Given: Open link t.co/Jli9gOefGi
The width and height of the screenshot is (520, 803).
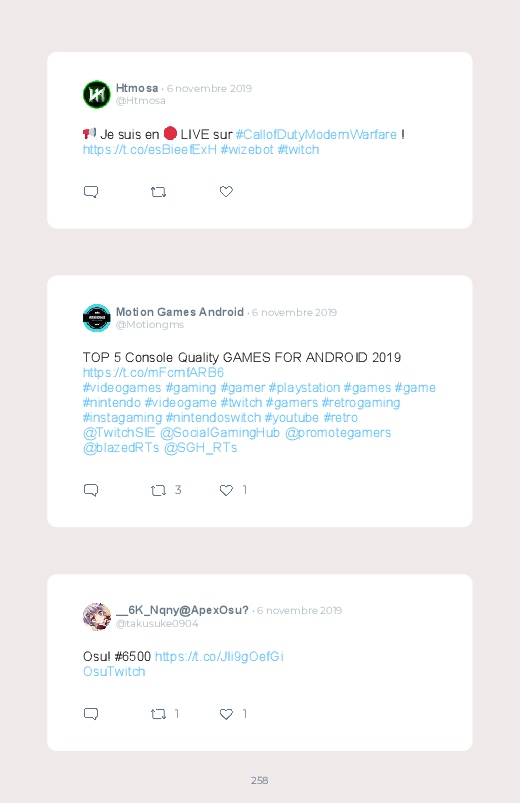Looking at the screenshot, I should pos(219,657).
